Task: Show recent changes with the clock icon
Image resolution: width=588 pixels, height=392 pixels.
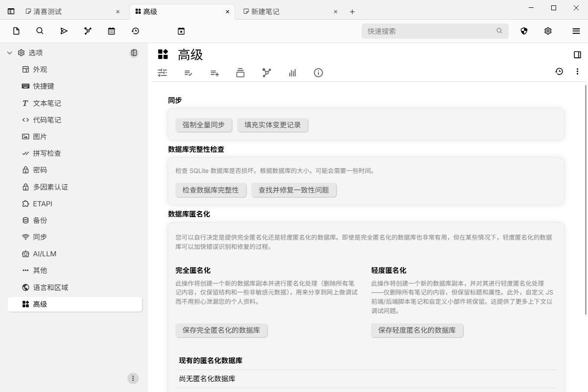Action: 135,31
